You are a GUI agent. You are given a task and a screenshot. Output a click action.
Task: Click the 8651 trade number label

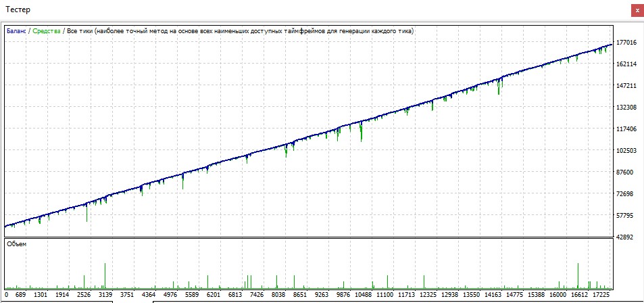tap(299, 295)
